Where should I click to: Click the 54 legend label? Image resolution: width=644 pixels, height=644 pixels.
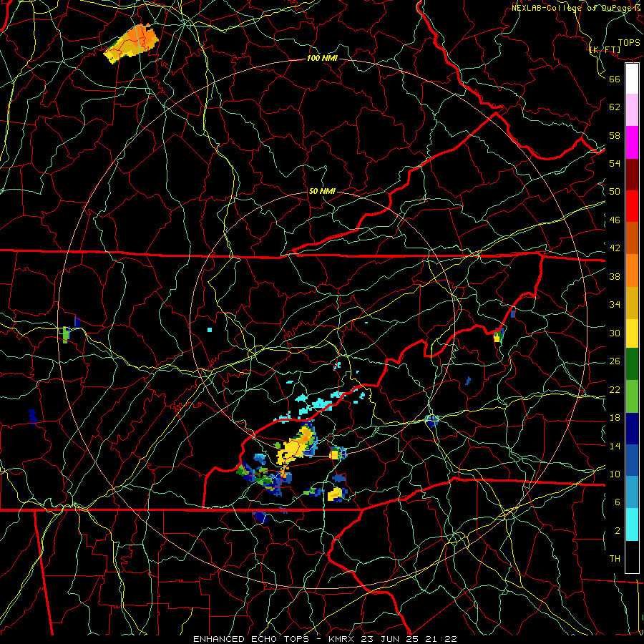[615, 163]
